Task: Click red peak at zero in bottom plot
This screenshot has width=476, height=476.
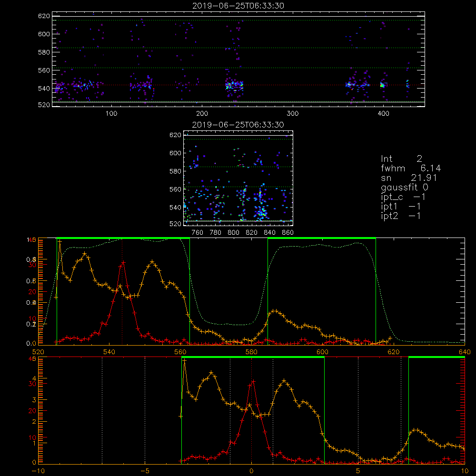Action: coord(253,381)
